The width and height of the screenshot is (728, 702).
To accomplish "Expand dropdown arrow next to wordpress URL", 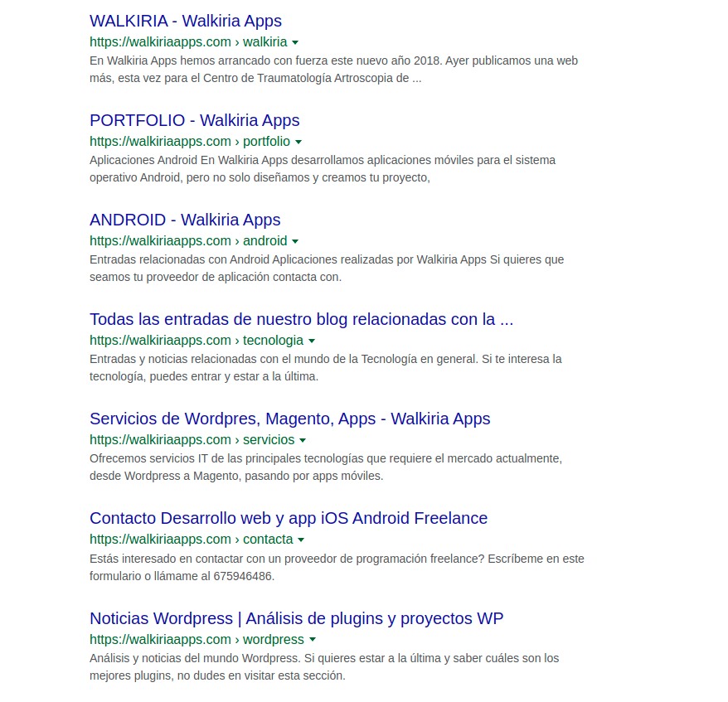I will click(313, 639).
